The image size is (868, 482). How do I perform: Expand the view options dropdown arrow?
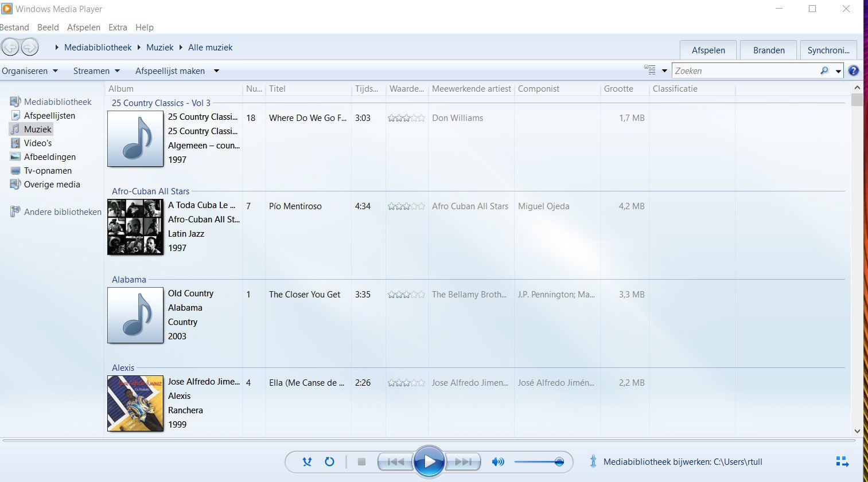(664, 71)
